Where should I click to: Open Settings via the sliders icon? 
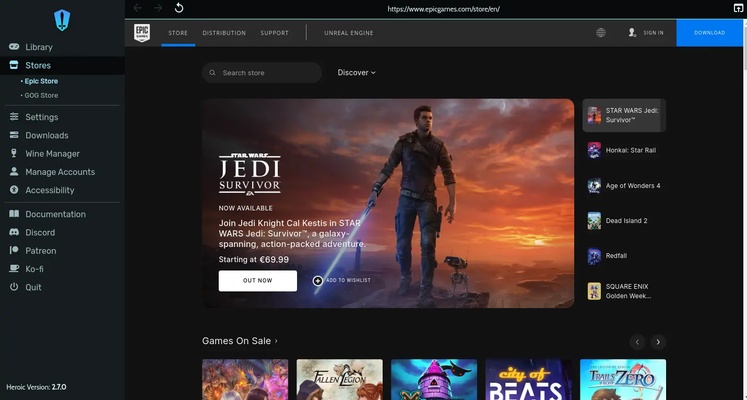(x=14, y=117)
